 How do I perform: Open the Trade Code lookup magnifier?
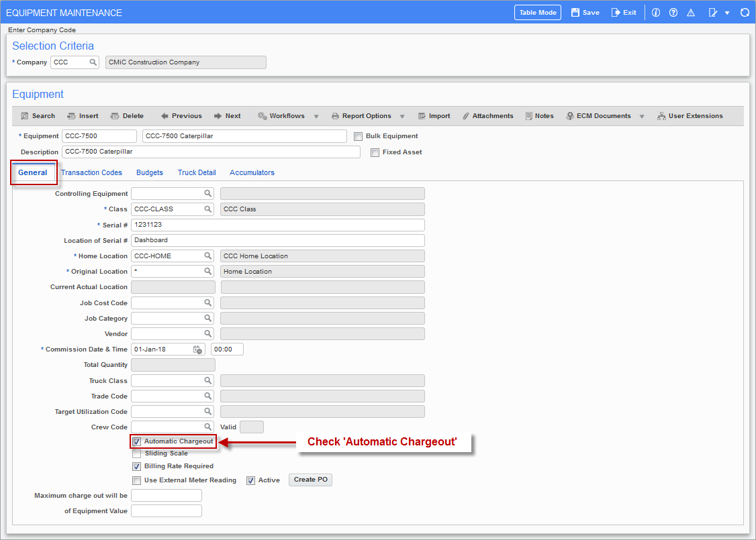(208, 396)
